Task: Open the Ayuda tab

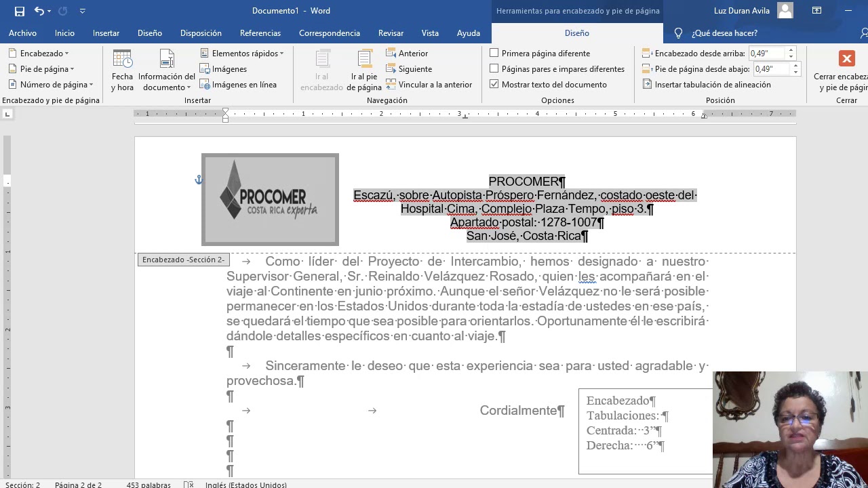Action: [x=468, y=33]
